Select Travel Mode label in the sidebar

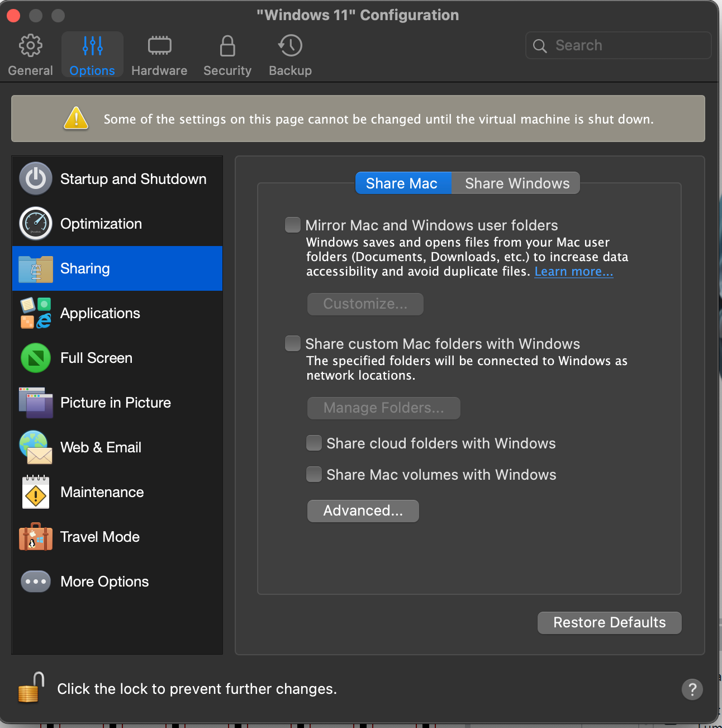100,537
